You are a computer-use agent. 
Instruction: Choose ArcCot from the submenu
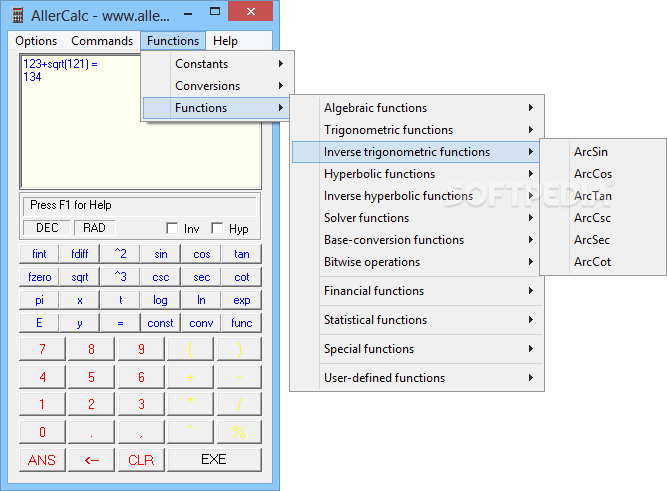(x=602, y=262)
